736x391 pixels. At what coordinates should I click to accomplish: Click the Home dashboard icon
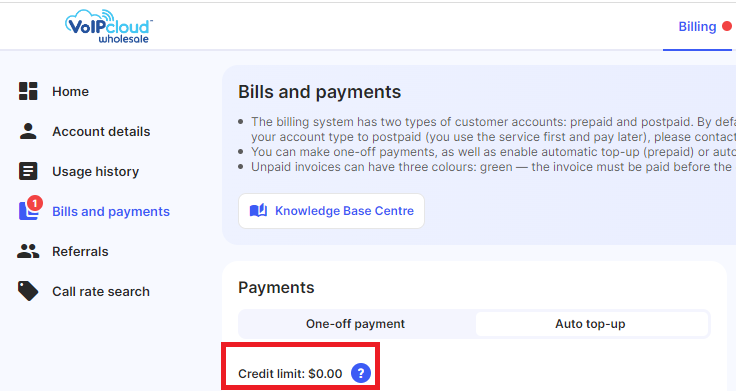(x=28, y=91)
